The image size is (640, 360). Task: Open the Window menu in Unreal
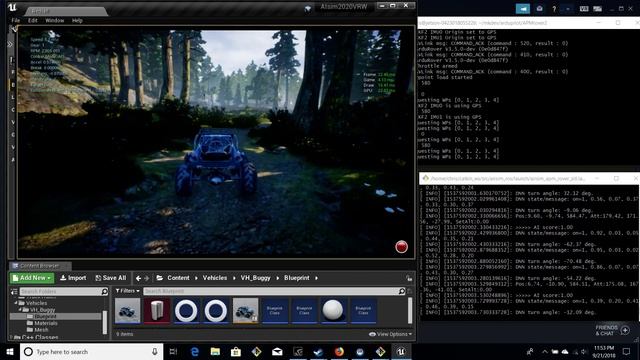[54, 20]
